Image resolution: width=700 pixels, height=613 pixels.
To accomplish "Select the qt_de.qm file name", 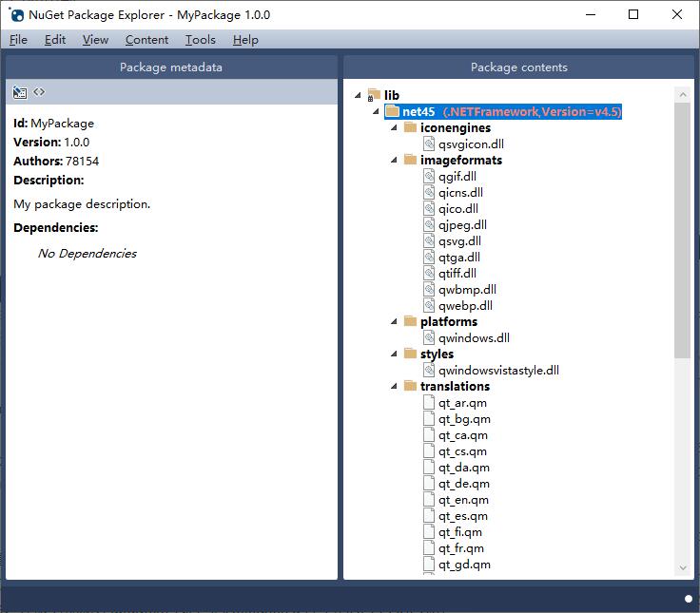I will (x=463, y=483).
